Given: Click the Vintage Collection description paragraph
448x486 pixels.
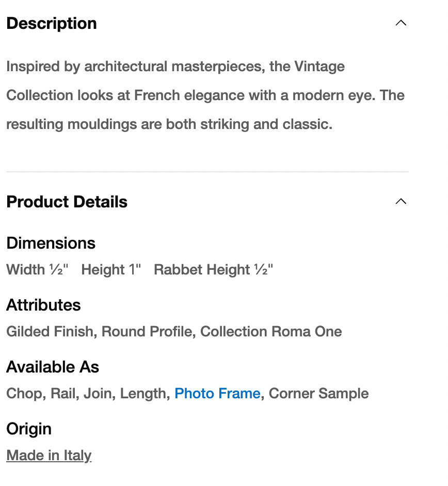Looking at the screenshot, I should click(205, 95).
